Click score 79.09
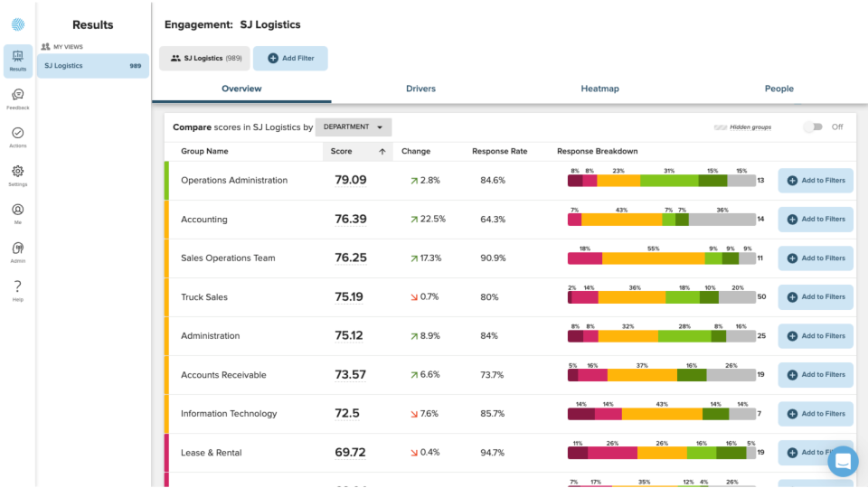 coord(351,181)
